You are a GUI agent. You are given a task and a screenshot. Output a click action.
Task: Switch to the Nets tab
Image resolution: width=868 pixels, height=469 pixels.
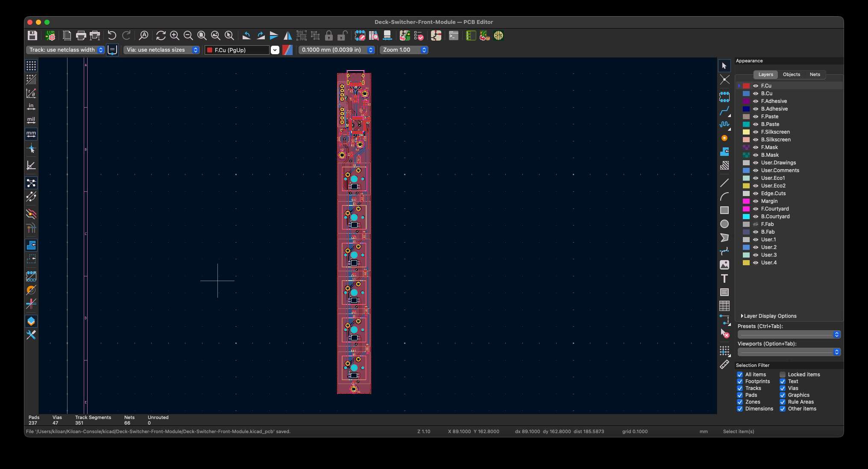815,74
